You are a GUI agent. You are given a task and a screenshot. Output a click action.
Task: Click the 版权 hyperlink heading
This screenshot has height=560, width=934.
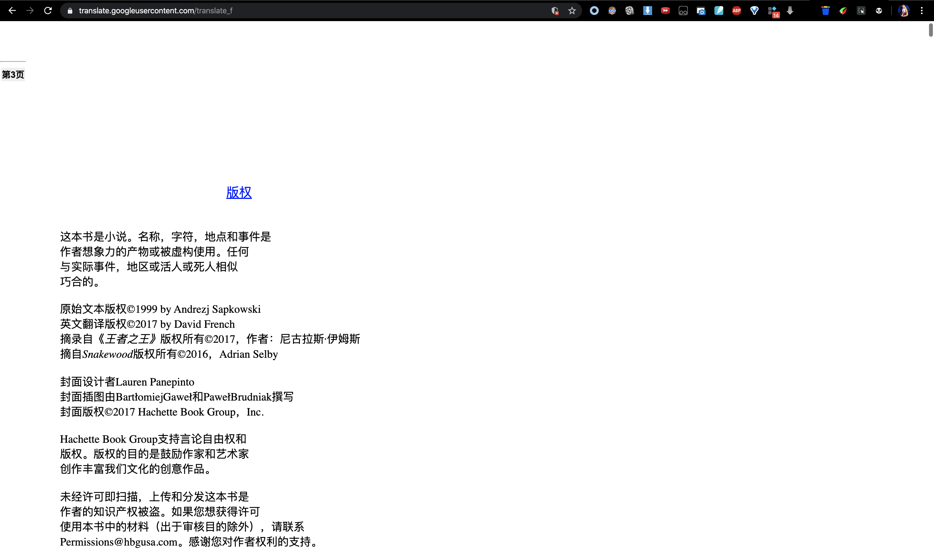tap(239, 192)
